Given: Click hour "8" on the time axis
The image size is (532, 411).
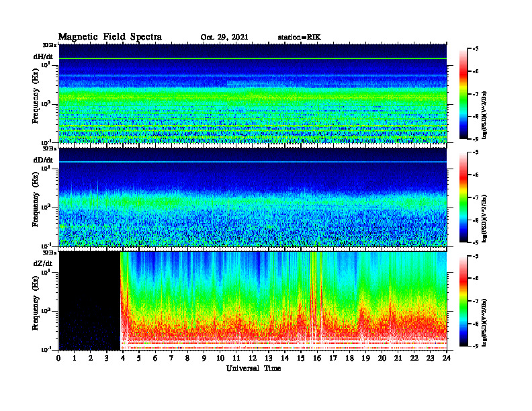Looking at the screenshot, I should 187,359.
